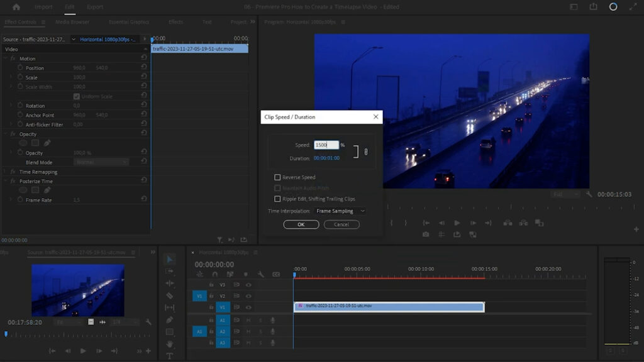This screenshot has height=362, width=644.
Task: Open Timeline Display Settings wrench
Action: point(261,274)
